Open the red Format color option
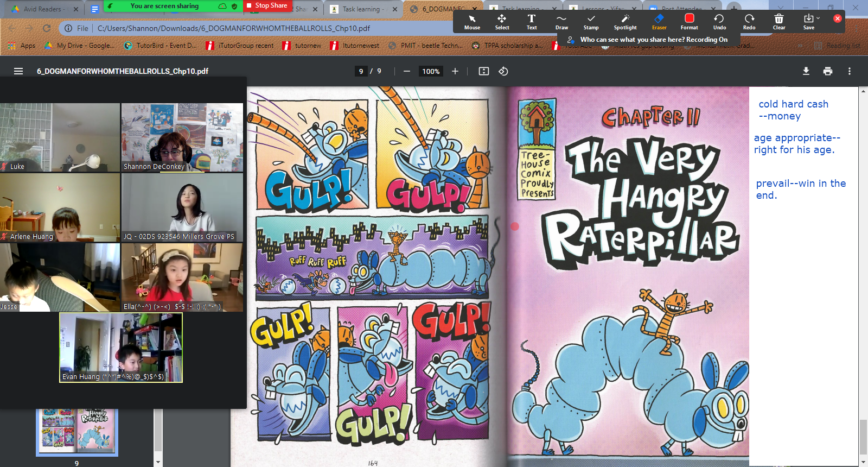 (690, 22)
